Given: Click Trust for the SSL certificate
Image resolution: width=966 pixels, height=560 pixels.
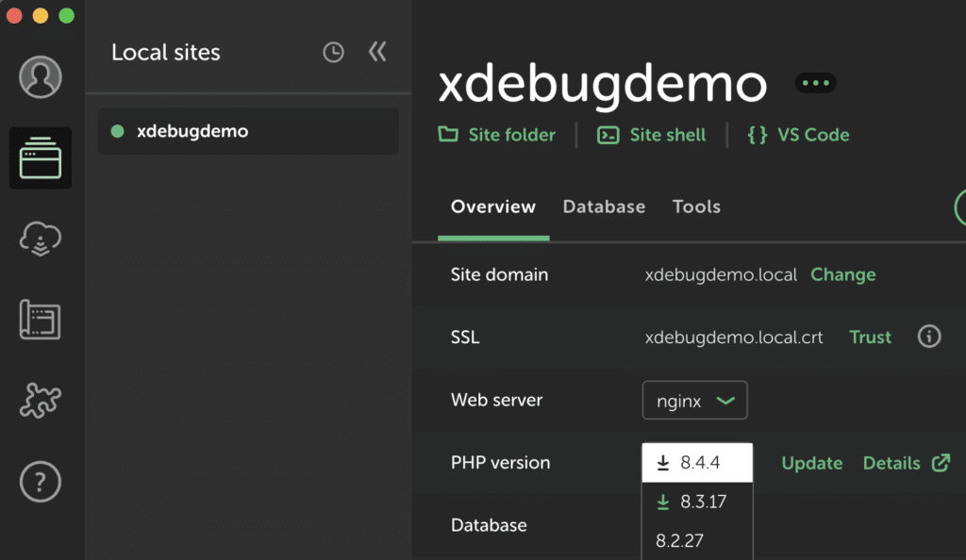Looking at the screenshot, I should click(870, 338).
